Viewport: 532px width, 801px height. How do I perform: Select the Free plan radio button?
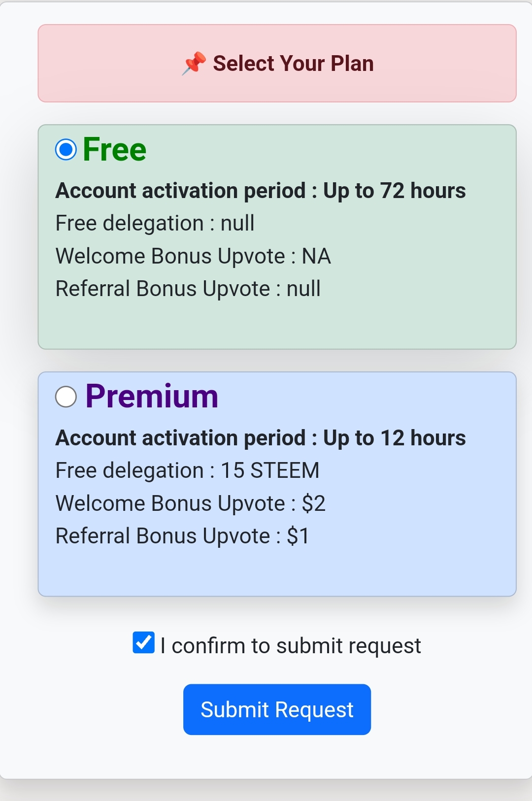pyautogui.click(x=66, y=150)
